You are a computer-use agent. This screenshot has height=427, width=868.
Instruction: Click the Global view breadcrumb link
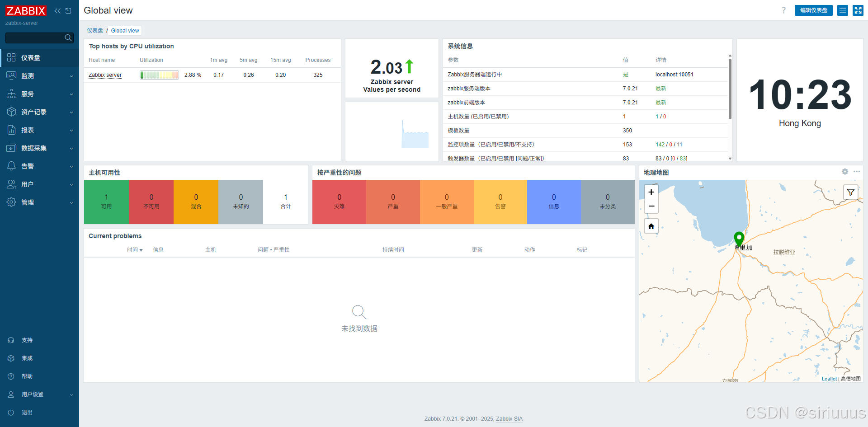125,31
